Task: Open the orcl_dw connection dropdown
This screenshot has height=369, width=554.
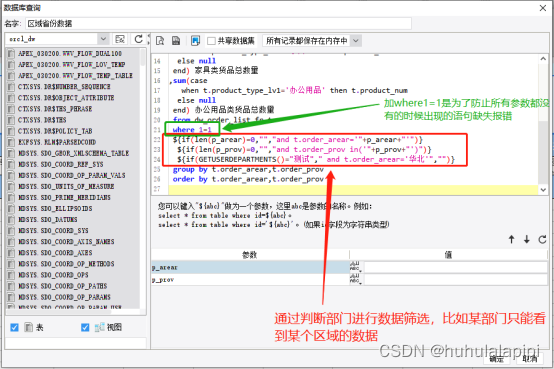Action: coord(103,39)
